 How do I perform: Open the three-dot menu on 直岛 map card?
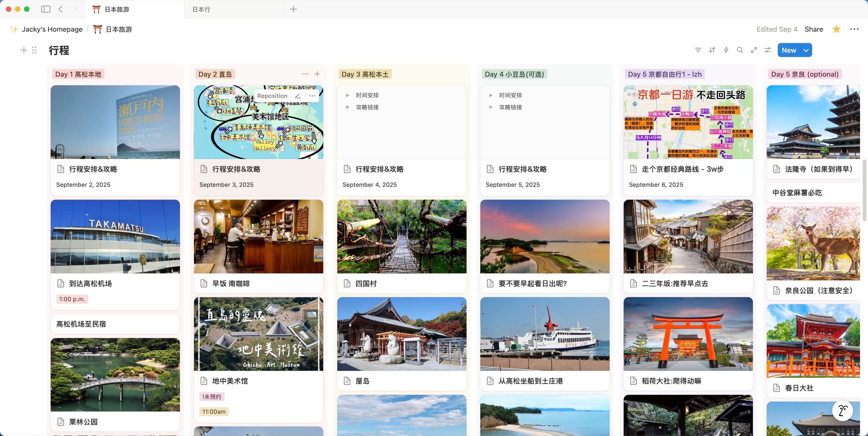coord(312,96)
